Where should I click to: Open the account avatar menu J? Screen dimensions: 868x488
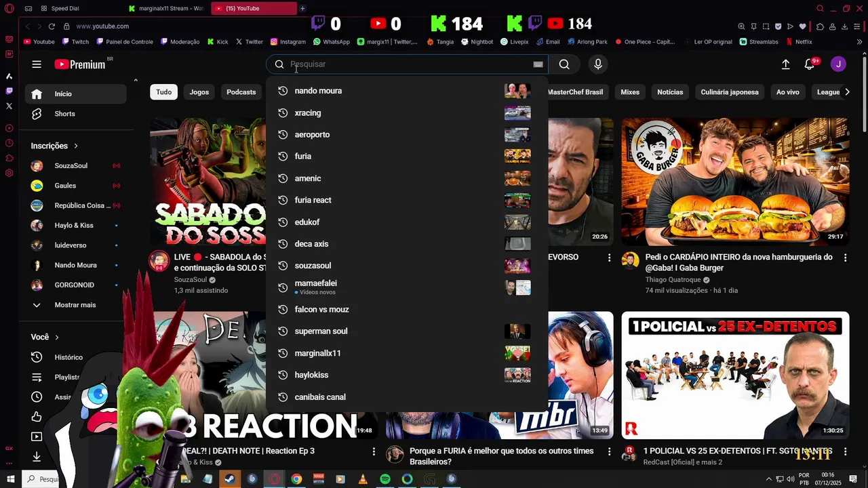point(838,64)
